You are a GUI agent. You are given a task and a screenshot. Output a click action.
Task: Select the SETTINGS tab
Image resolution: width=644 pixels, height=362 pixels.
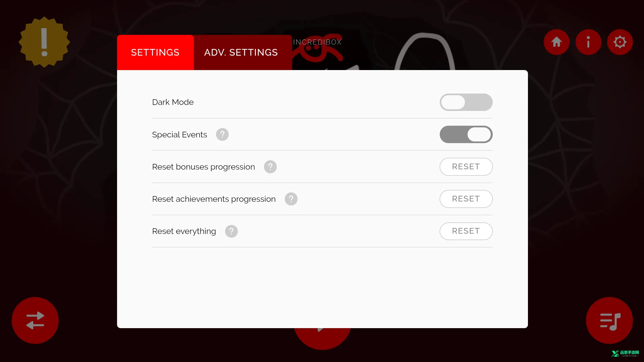point(155,53)
